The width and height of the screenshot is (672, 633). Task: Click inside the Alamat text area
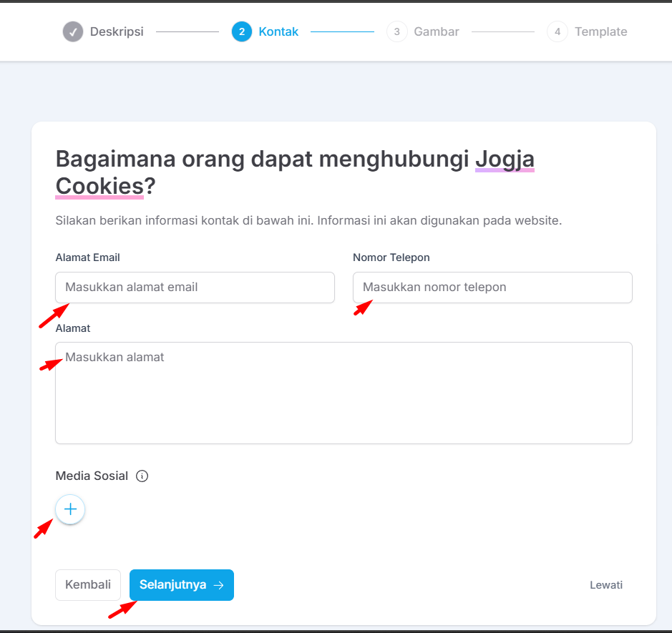pyautogui.click(x=344, y=393)
